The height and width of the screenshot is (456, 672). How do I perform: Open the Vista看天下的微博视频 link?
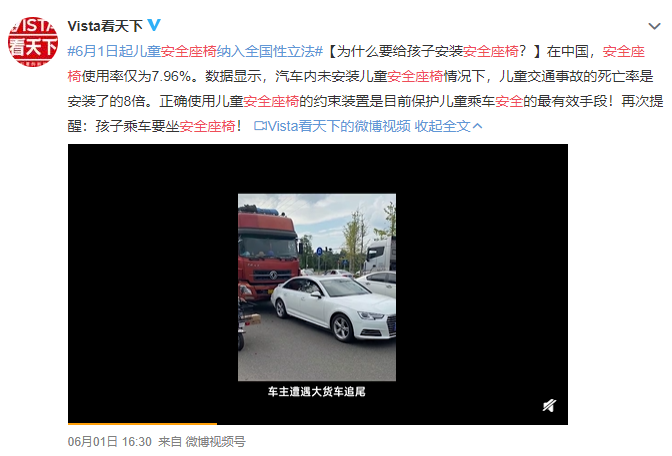click(339, 126)
